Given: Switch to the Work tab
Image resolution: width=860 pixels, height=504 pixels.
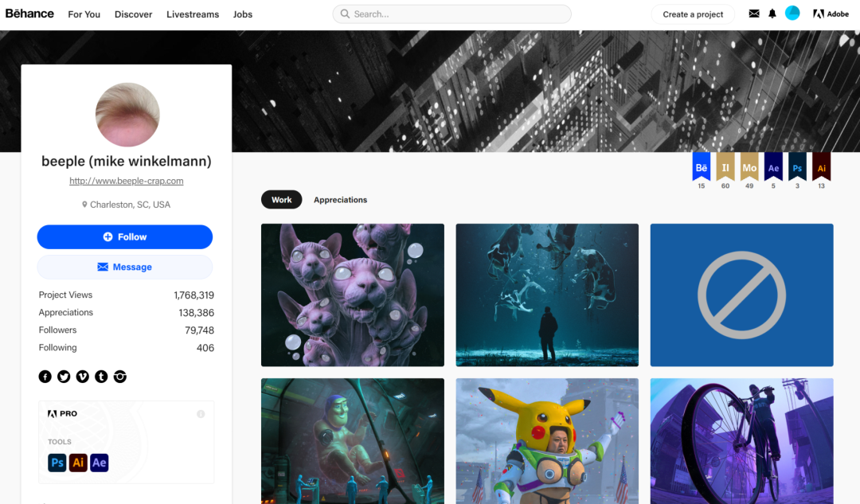Looking at the screenshot, I should [281, 200].
